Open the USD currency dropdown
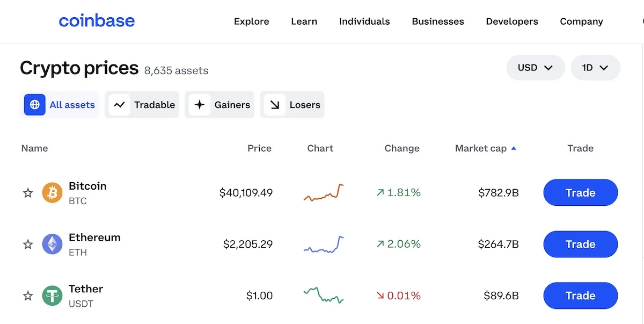This screenshot has height=324, width=644. (x=535, y=68)
